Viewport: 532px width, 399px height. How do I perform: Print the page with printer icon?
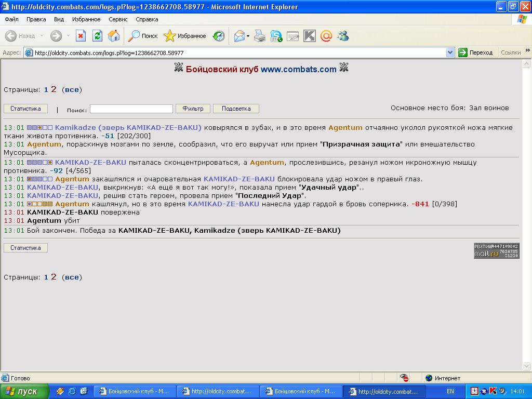[x=260, y=36]
